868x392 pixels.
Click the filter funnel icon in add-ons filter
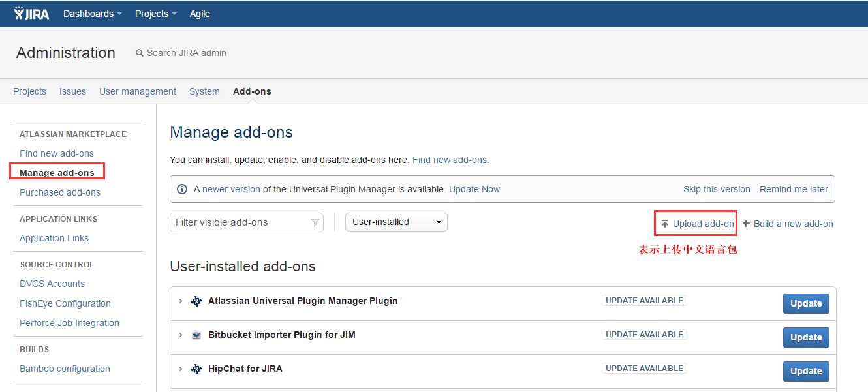[x=315, y=222]
